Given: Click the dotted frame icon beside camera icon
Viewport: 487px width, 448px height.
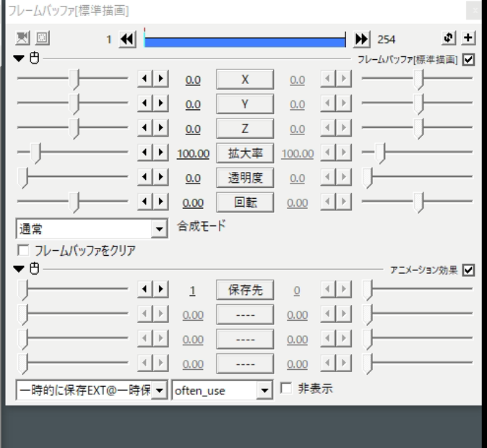Looking at the screenshot, I should [x=42, y=38].
